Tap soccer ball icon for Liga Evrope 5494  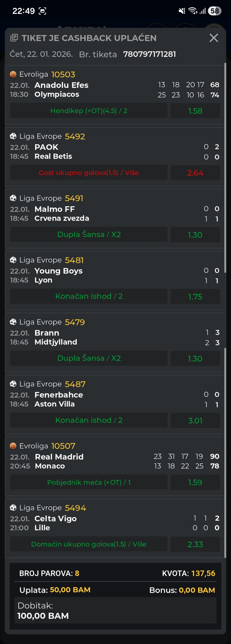pos(13,508)
